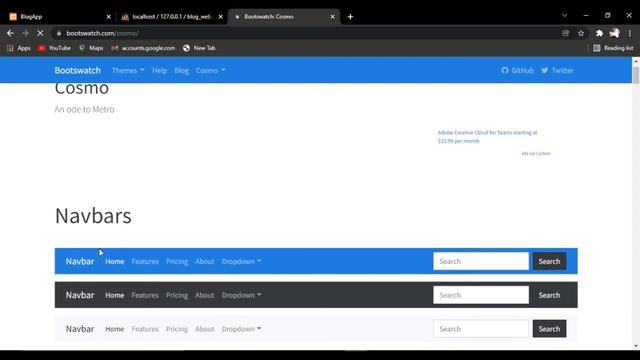Click the Apps grid bookmark
640x360 pixels.
tap(19, 48)
